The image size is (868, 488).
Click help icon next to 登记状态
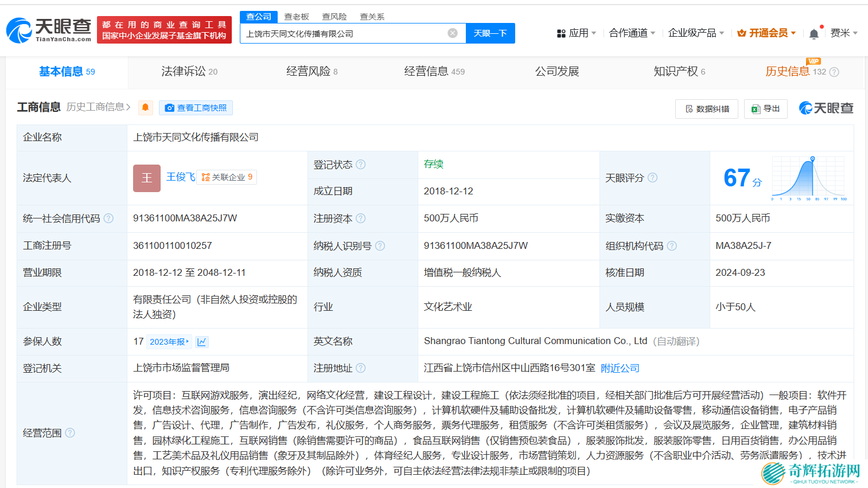361,165
